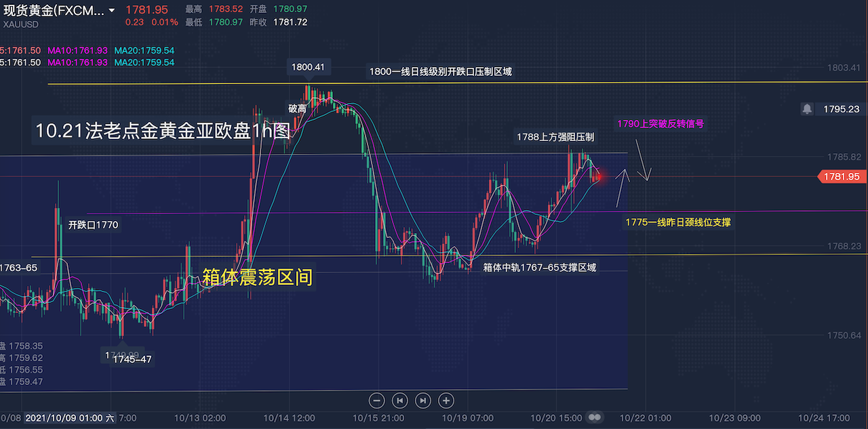Zoom out the chart with minus button

(378, 401)
